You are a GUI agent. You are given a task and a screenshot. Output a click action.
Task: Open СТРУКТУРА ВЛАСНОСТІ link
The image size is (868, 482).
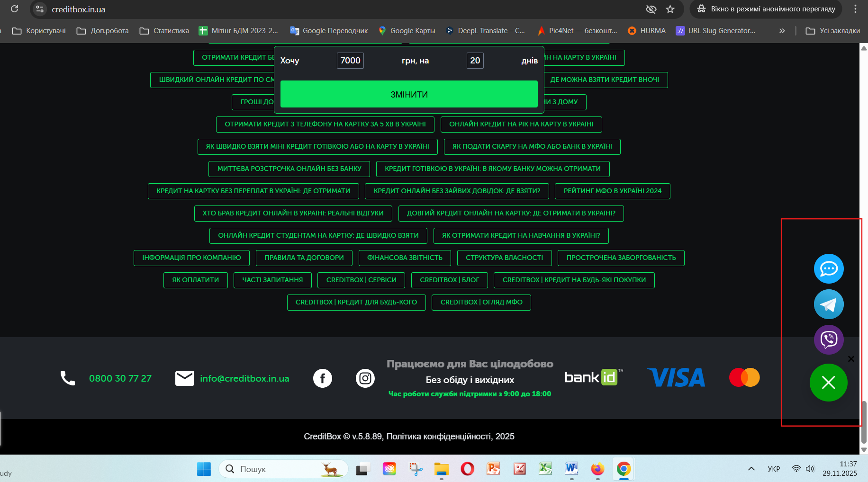pos(504,258)
